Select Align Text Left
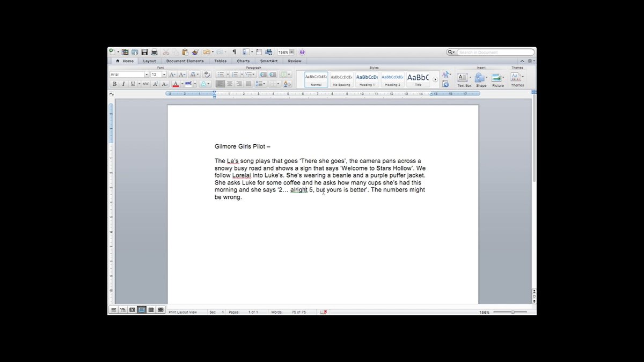The image size is (644, 362). 220,84
